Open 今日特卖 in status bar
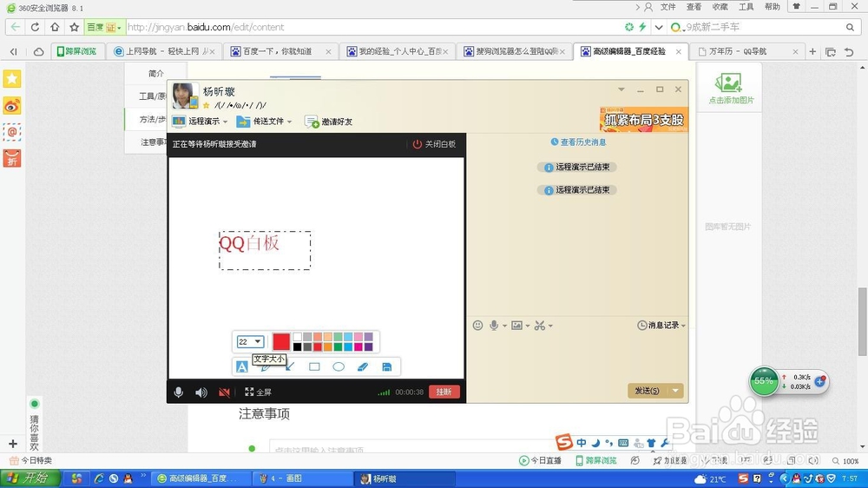The height and width of the screenshot is (488, 868). (31, 460)
